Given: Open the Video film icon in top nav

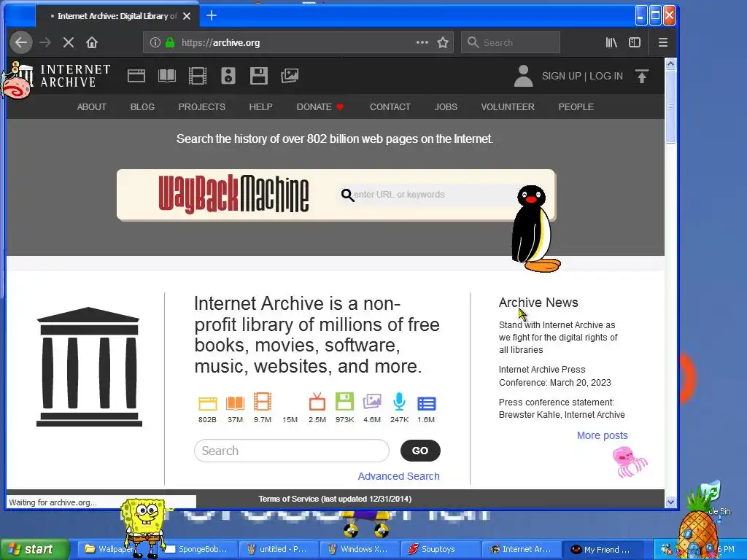Looking at the screenshot, I should click(x=197, y=76).
